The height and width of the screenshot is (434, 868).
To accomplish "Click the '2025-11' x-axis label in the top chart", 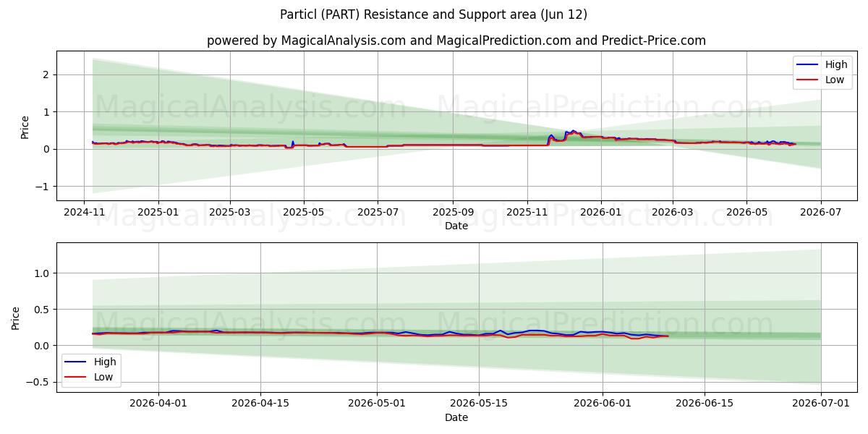I will pyautogui.click(x=527, y=212).
